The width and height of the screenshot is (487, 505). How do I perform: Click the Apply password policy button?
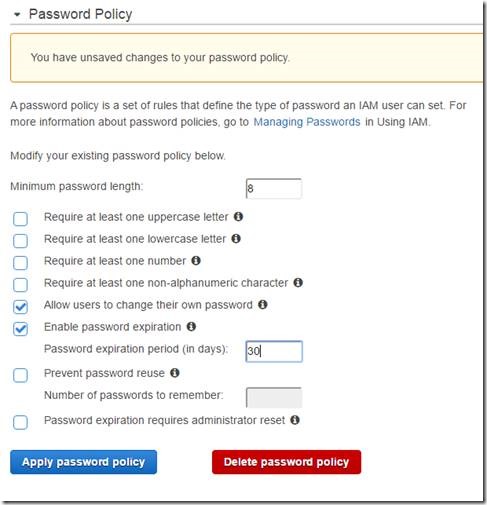(83, 462)
